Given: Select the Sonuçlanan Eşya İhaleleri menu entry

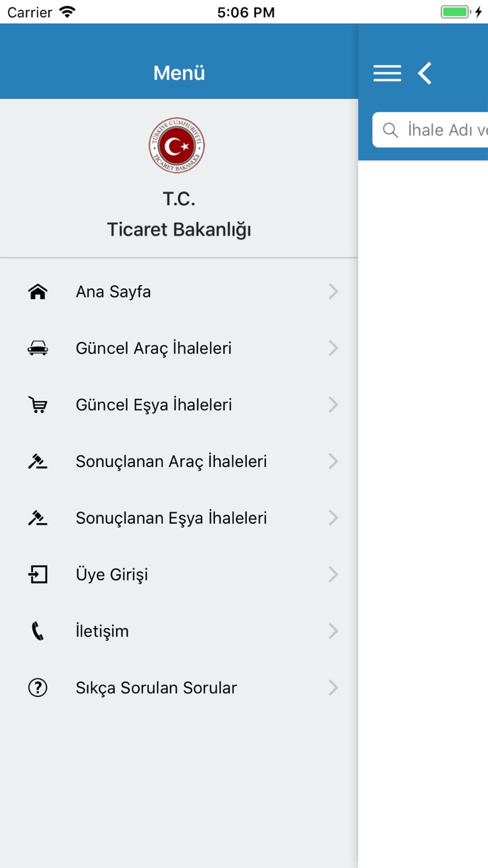Looking at the screenshot, I should (179, 518).
